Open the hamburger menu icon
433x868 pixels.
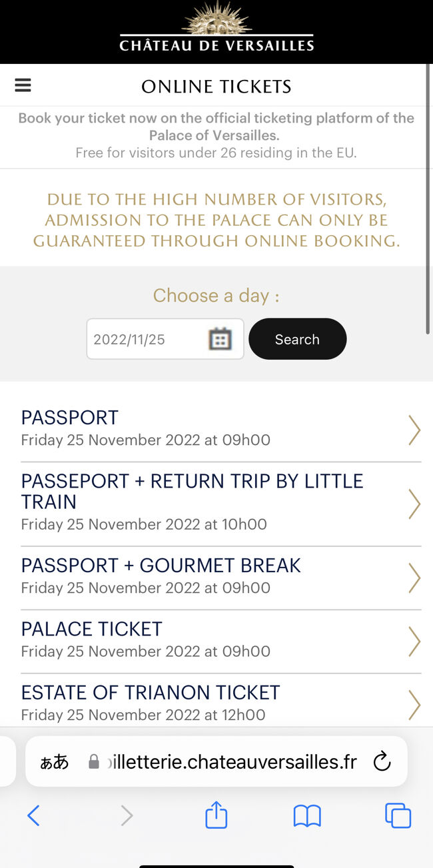(23, 85)
